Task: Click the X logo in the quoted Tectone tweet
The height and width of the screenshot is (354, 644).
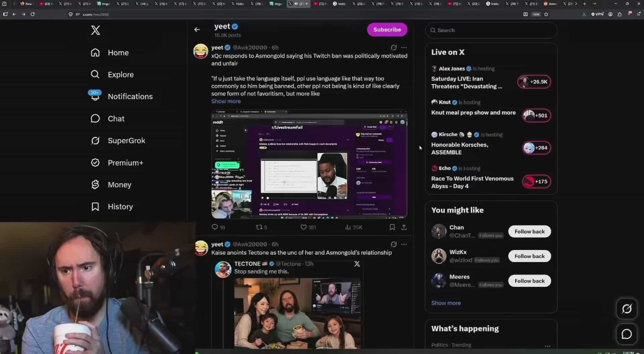Action: click(x=357, y=264)
